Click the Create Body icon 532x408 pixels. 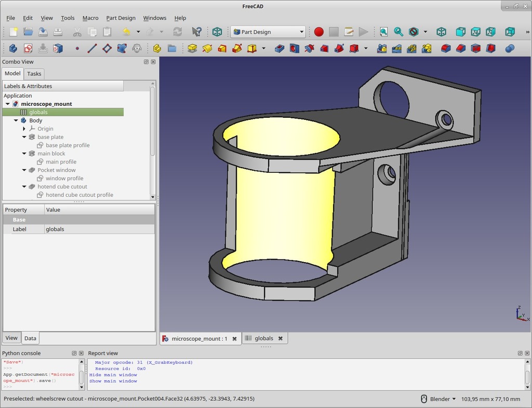click(13, 48)
